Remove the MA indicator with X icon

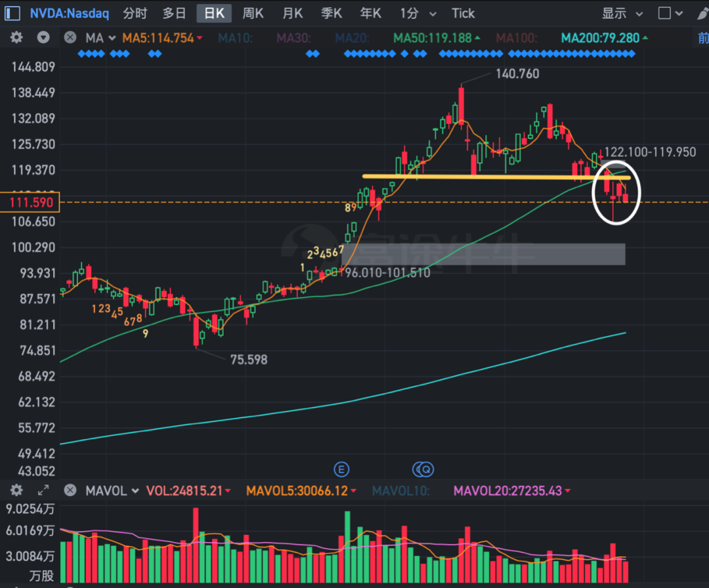tap(70, 38)
